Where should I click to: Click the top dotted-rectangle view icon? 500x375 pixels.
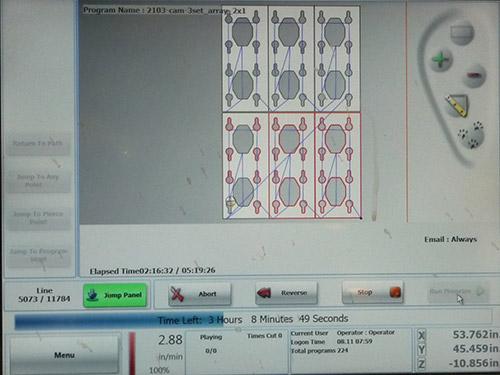[462, 32]
